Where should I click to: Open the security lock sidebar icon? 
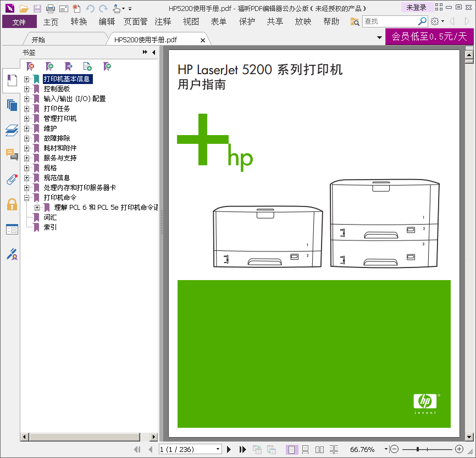[12, 204]
